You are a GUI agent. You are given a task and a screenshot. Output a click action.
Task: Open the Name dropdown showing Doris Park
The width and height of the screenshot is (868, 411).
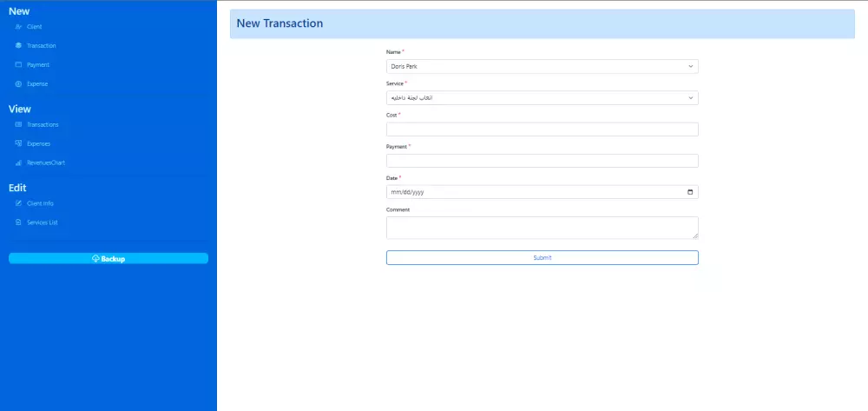pos(542,66)
